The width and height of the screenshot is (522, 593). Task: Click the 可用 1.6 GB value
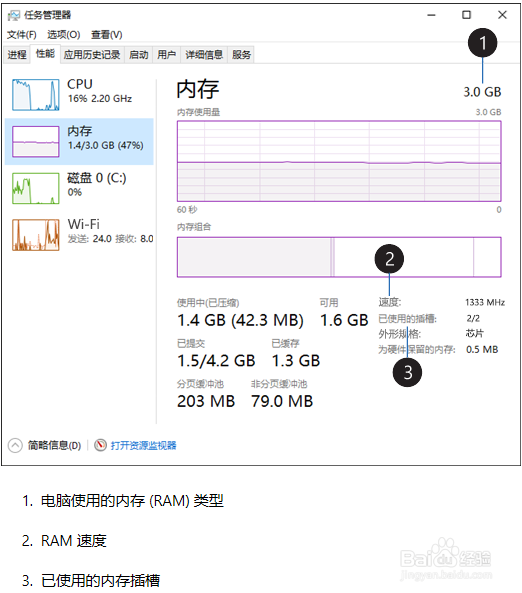(x=344, y=320)
